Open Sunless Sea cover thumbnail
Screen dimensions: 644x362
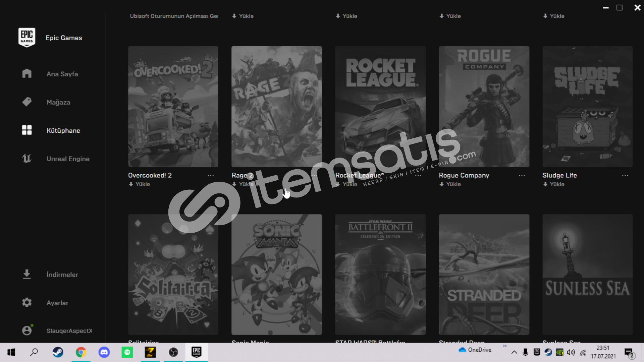(588, 275)
